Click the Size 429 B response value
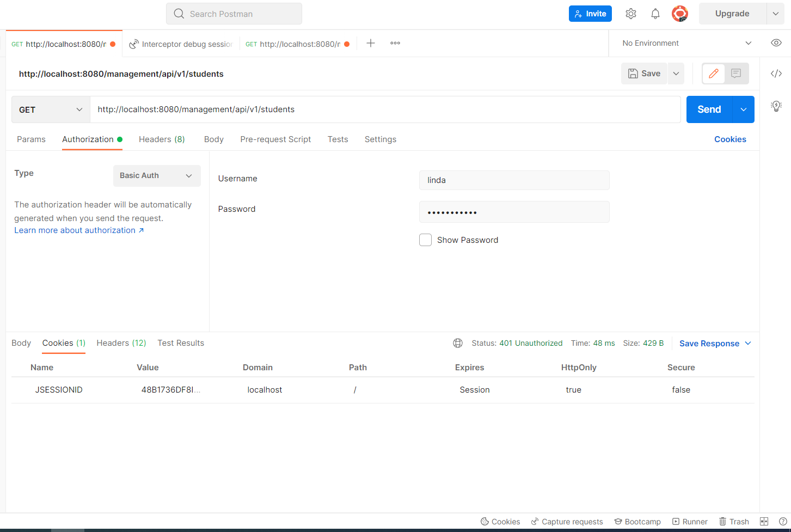This screenshot has height=532, width=791. pyautogui.click(x=653, y=343)
